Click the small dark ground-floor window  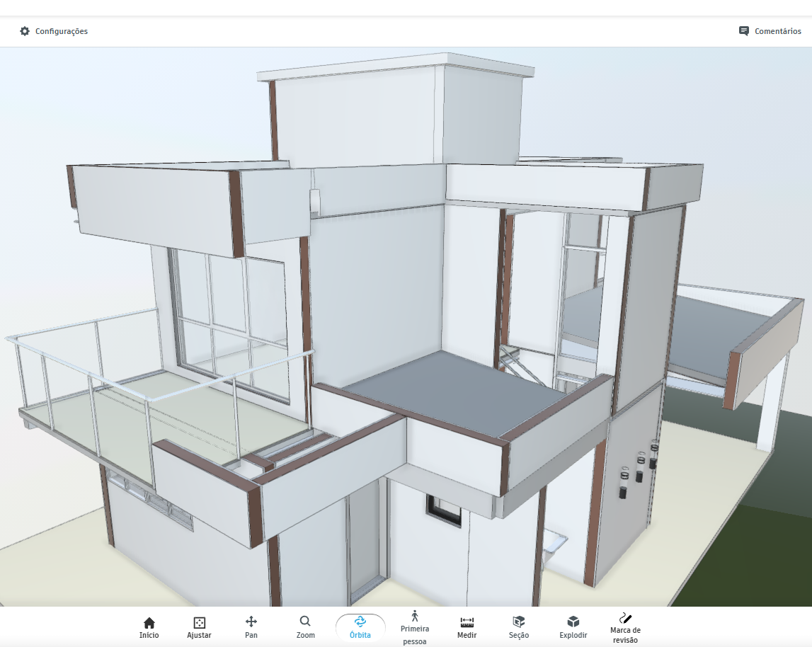pos(443,509)
